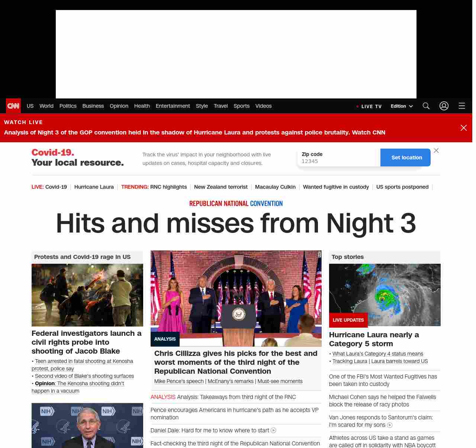Click play icon beside Van Jones story
This screenshot has height=448, width=476.
click(390, 425)
